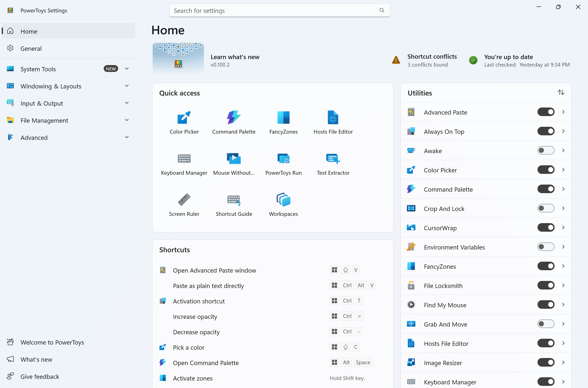Open Workspaces from Quick access

pyautogui.click(x=283, y=204)
